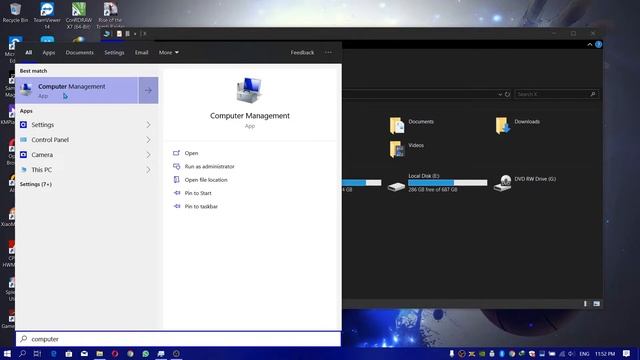Image resolution: width=640 pixels, height=360 pixels.
Task: Switch to the Apps search tab
Action: tap(49, 53)
